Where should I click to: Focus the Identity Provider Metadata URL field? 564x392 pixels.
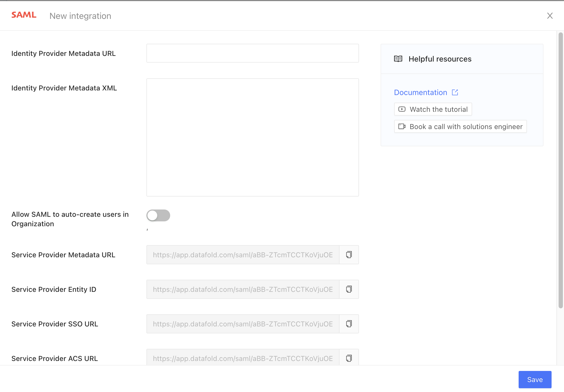[x=253, y=53]
